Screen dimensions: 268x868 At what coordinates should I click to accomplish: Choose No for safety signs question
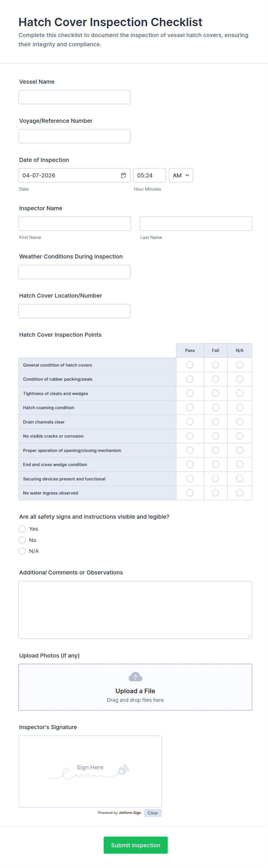click(22, 540)
